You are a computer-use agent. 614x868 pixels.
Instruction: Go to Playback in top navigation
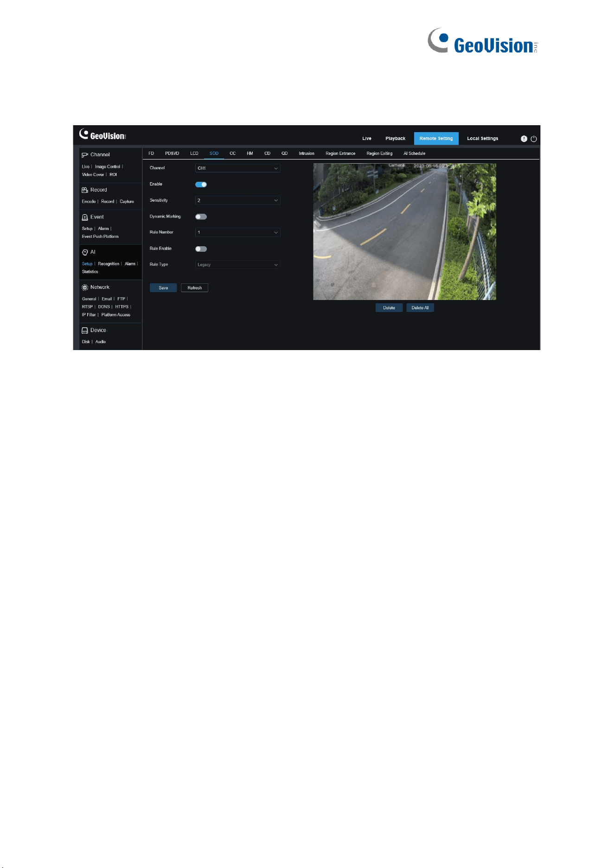[x=396, y=139]
